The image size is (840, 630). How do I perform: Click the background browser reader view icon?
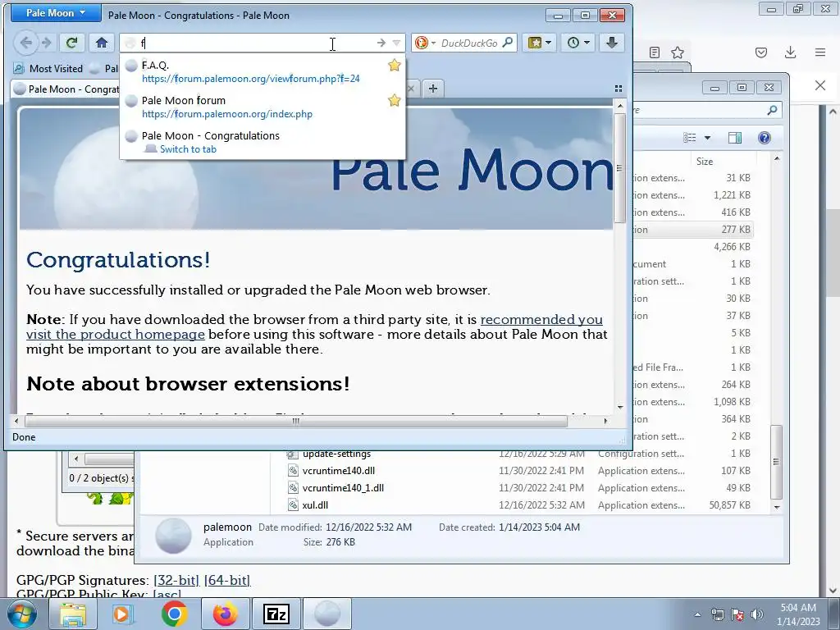tap(654, 52)
